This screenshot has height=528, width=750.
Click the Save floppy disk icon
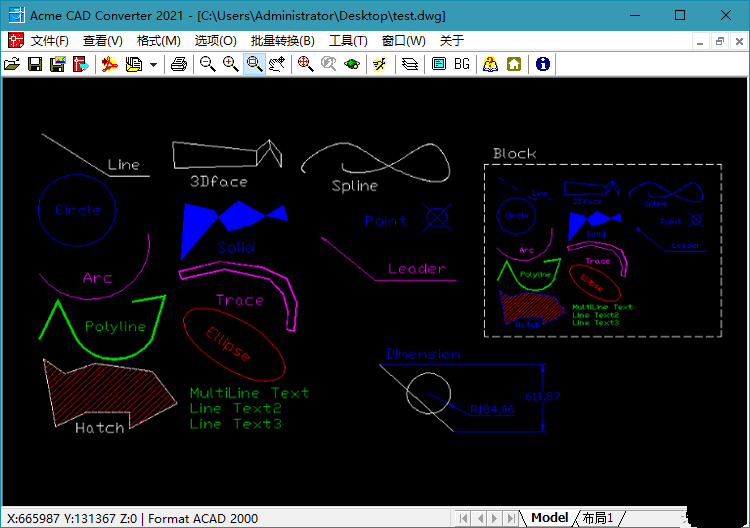pyautogui.click(x=35, y=64)
